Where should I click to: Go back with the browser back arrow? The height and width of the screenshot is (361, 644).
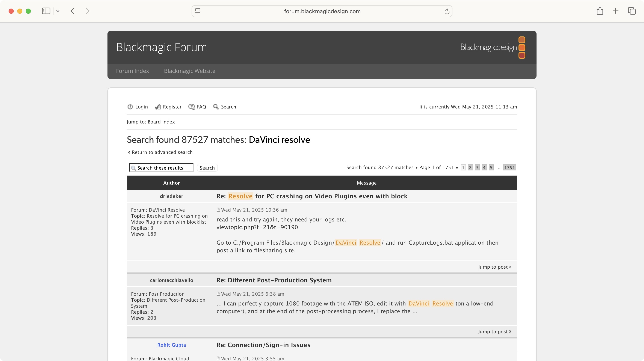[x=73, y=11]
